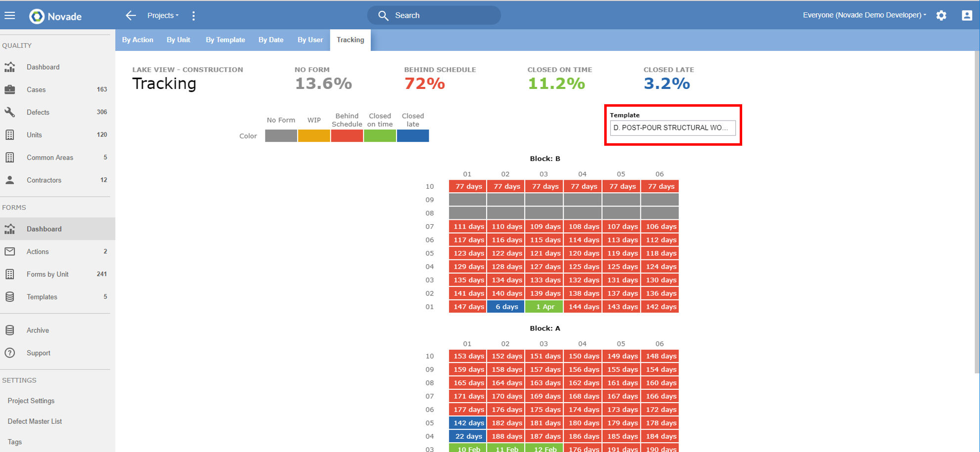The width and height of the screenshot is (980, 452).
Task: Open Contractors via the person icon
Action: point(10,180)
